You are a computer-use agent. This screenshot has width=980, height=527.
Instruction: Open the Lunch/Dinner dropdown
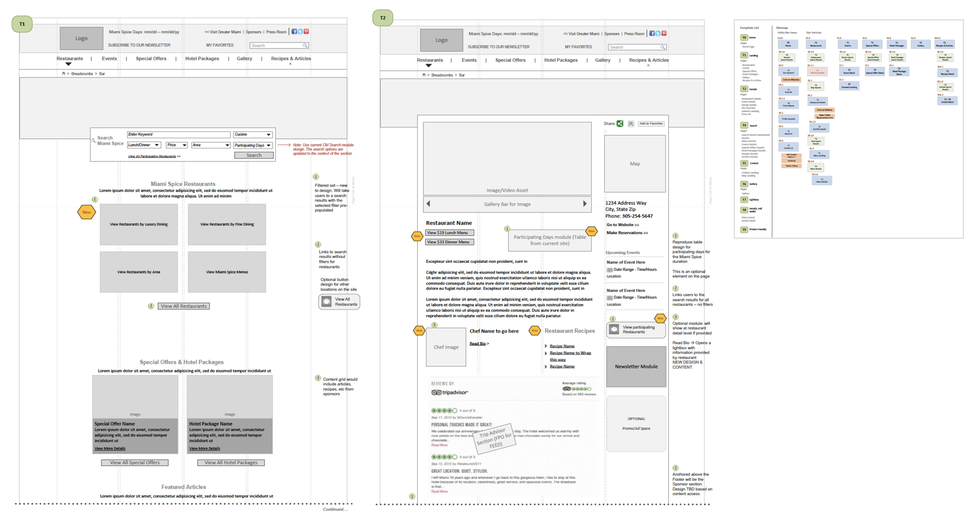tap(143, 145)
